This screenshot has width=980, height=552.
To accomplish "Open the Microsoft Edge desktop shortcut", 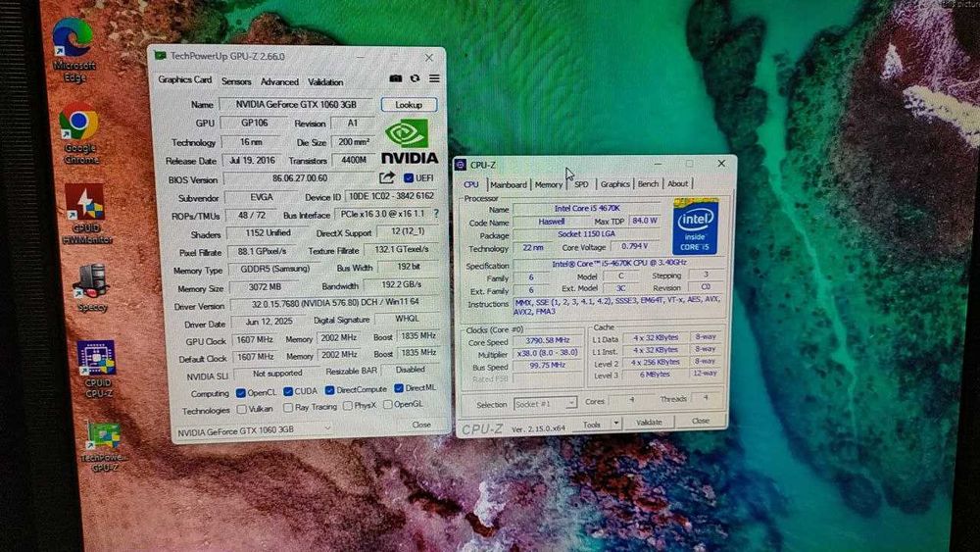I will pos(73,50).
